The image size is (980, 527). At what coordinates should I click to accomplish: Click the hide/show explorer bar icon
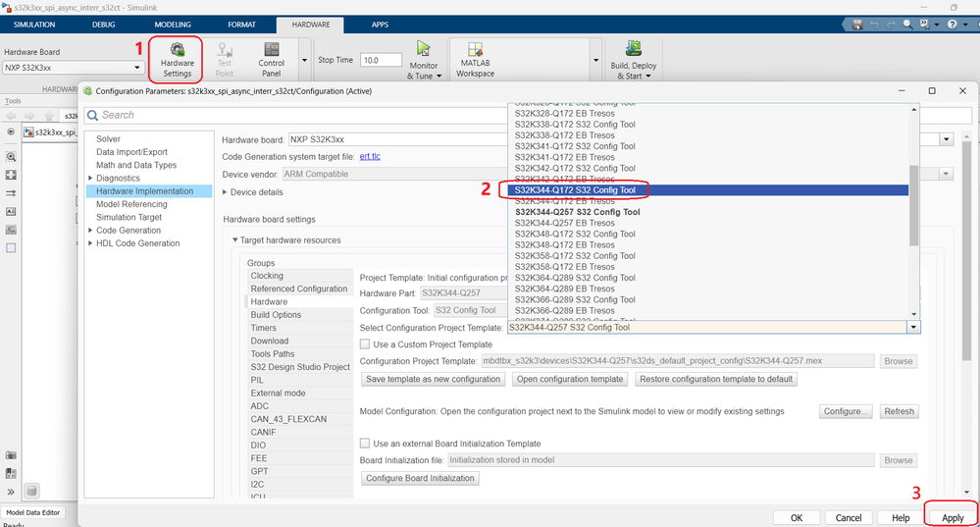pos(11,132)
